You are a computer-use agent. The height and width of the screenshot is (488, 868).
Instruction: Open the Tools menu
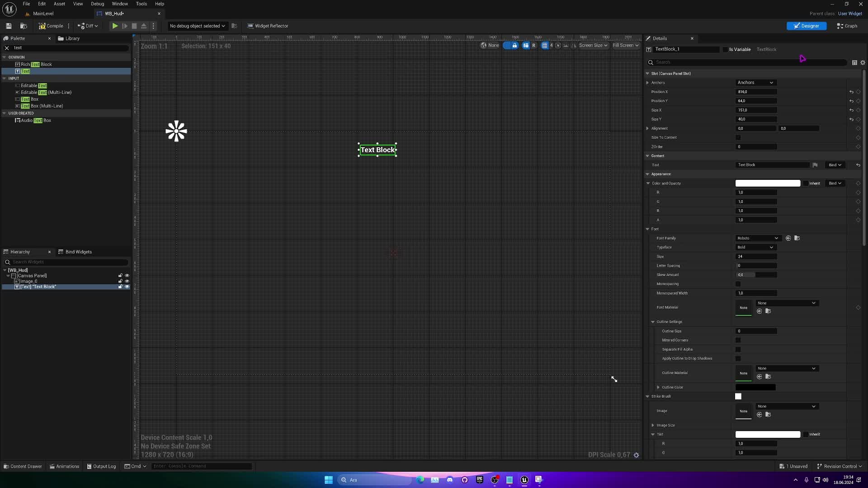coord(142,4)
